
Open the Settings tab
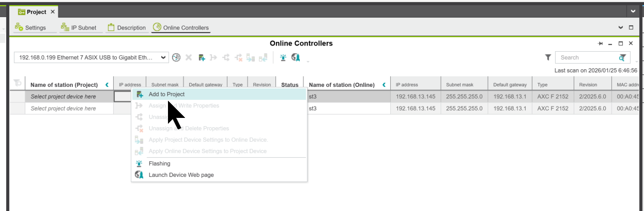pos(30,27)
